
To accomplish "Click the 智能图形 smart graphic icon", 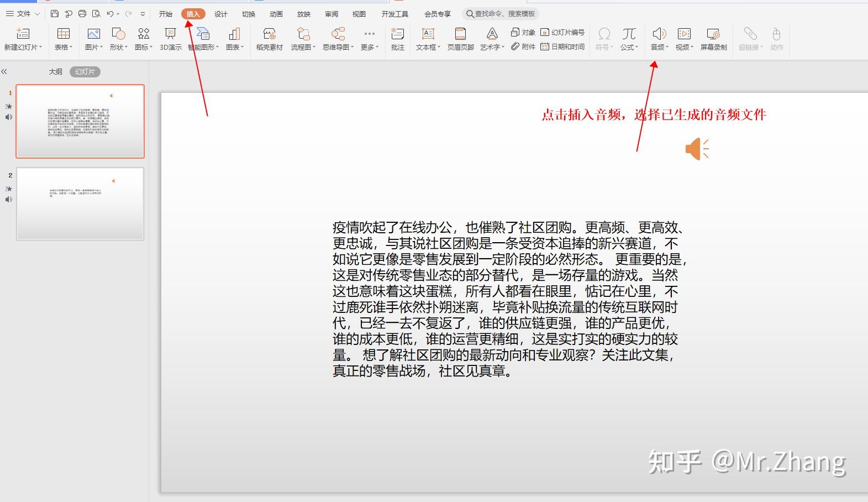I will [203, 34].
